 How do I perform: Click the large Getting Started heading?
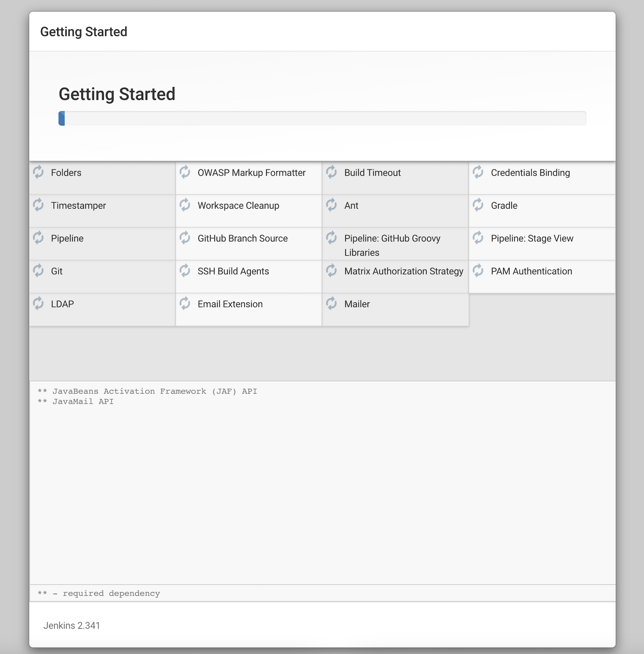pos(117,94)
